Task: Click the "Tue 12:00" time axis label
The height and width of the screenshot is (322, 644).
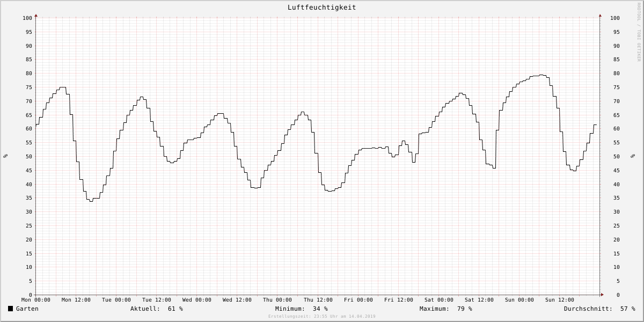Action: [157, 300]
